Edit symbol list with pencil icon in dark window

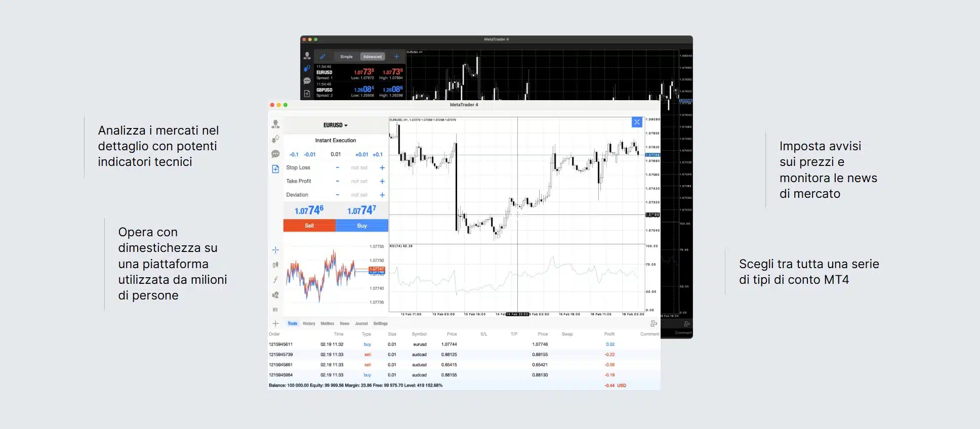(322, 57)
